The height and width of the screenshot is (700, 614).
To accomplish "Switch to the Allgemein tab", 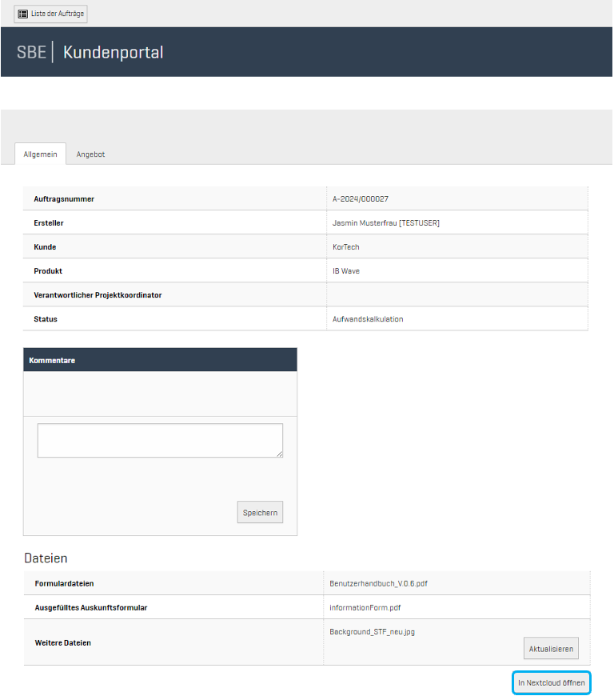I will pyautogui.click(x=40, y=154).
